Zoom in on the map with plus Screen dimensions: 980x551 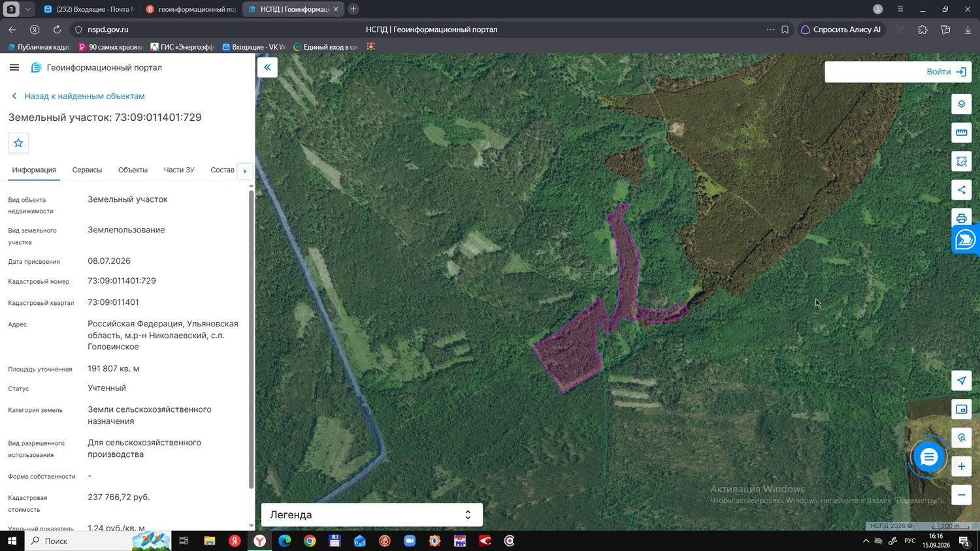[961, 466]
